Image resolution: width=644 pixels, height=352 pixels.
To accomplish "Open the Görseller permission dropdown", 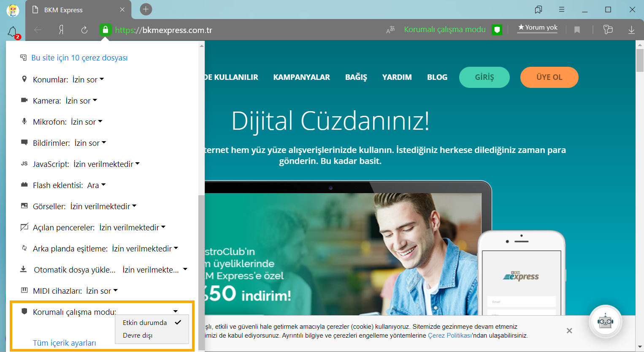I will tap(103, 206).
